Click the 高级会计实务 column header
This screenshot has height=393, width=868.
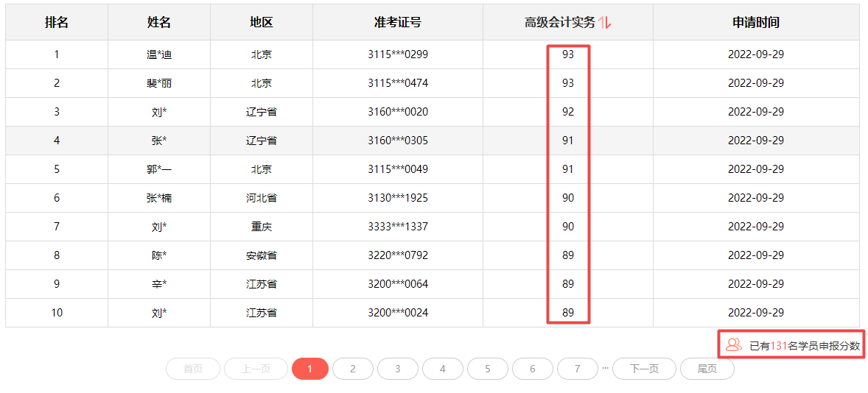[568, 22]
